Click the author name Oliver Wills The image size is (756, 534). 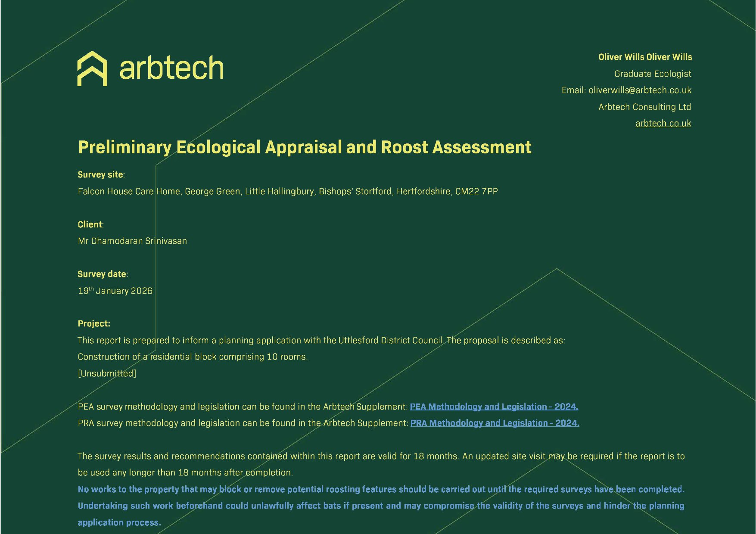point(645,57)
